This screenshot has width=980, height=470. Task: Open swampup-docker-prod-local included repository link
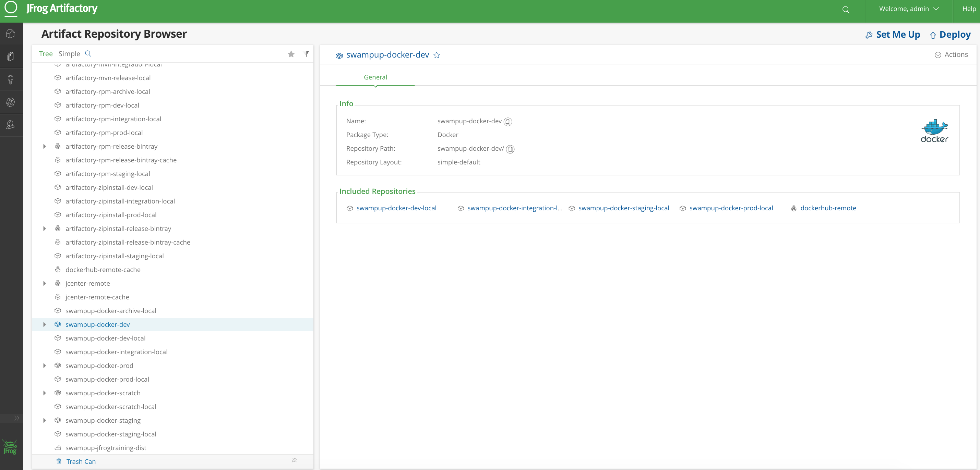click(x=731, y=208)
